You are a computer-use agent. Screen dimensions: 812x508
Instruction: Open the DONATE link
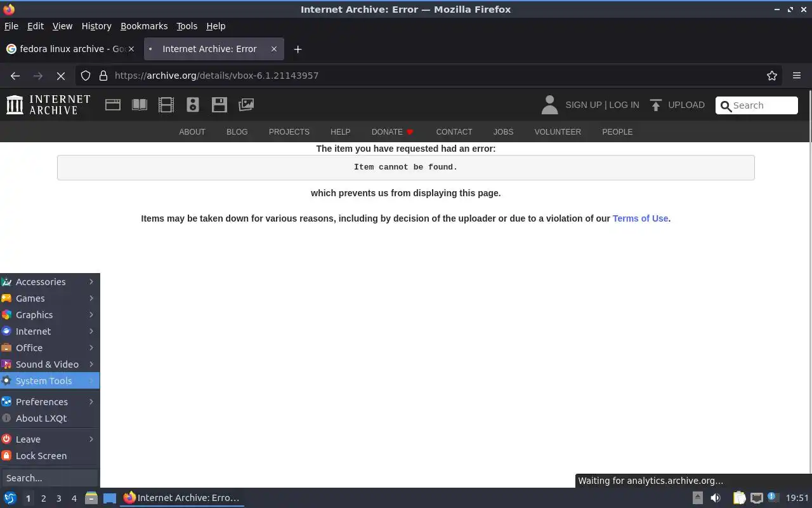coord(392,132)
